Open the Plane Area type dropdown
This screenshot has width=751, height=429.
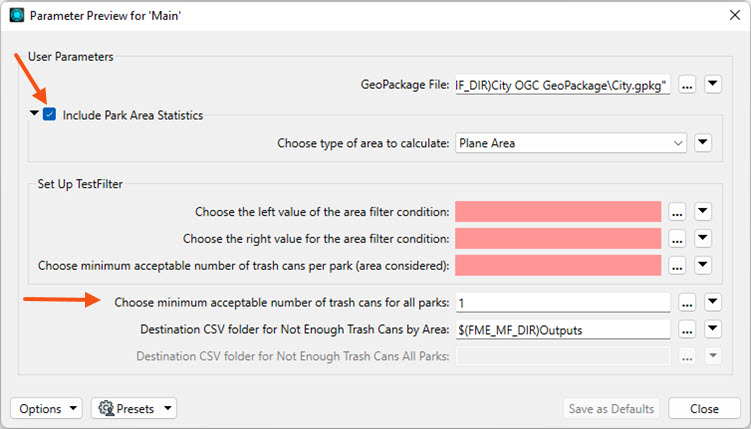pos(570,143)
